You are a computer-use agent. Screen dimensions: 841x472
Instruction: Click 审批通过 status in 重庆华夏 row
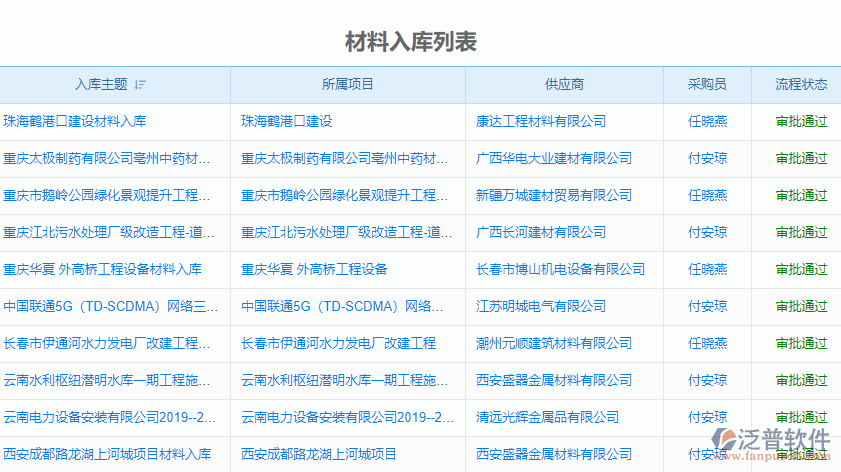pyautogui.click(x=802, y=270)
